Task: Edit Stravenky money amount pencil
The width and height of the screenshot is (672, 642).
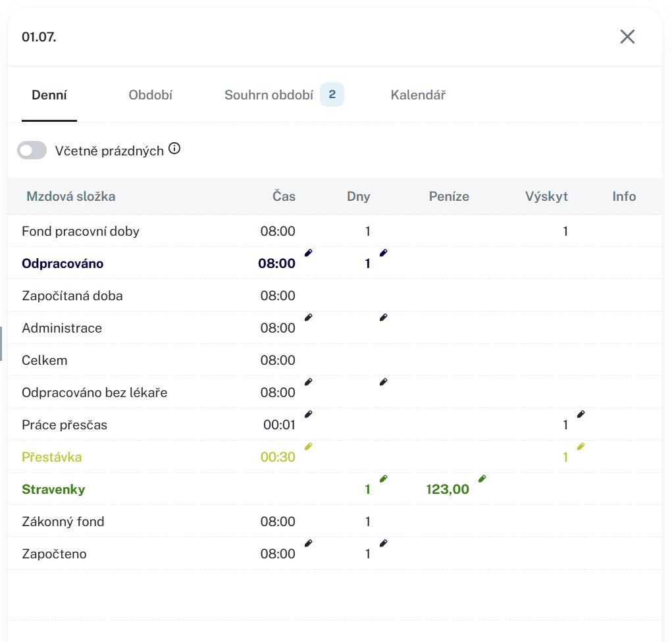Action: 482,479
